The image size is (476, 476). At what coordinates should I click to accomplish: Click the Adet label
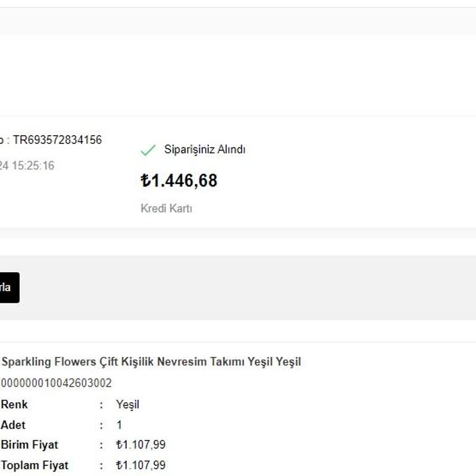(x=13, y=425)
